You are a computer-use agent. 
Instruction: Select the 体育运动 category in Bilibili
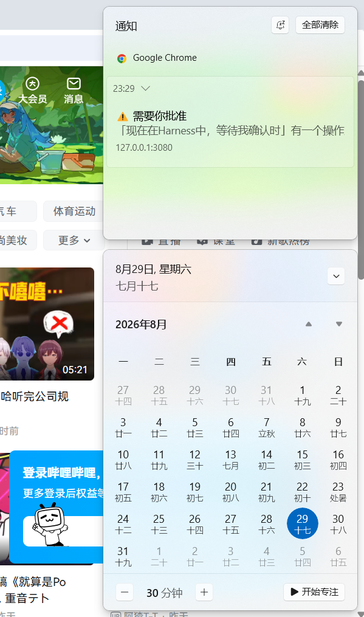[74, 212]
